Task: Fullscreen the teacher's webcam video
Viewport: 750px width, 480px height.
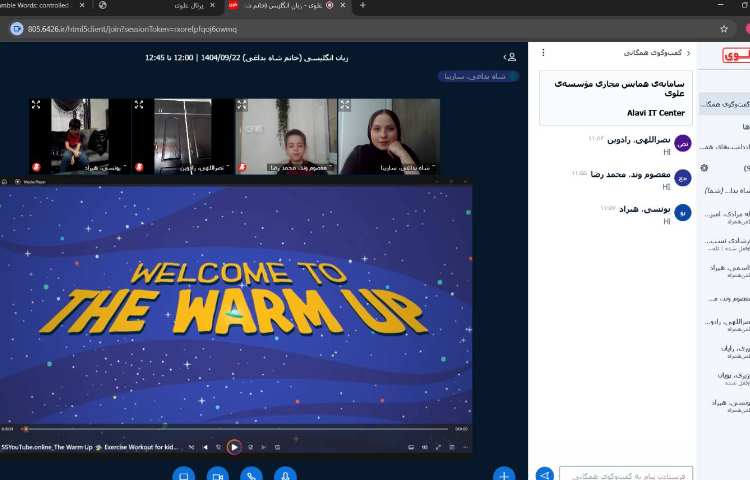Action: (x=347, y=104)
